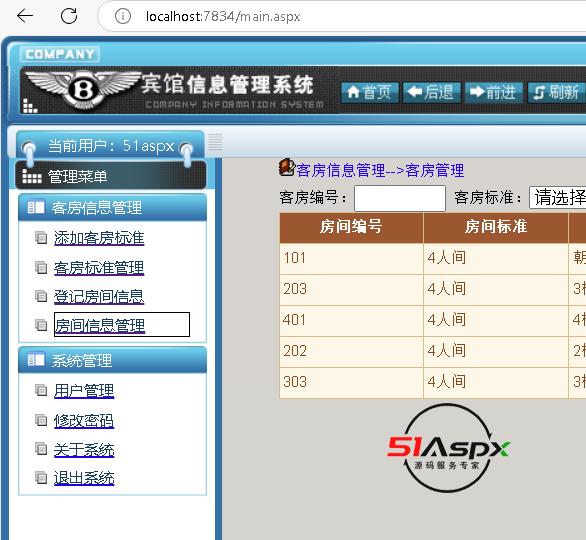Click the book icon beside 客房信息管理 breadcrumb

point(287,167)
